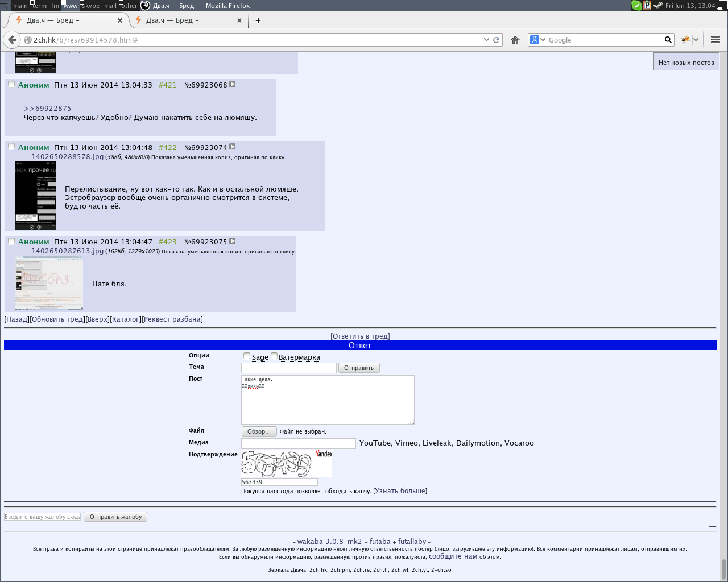
Task: Switch to the skype workspace
Action: [90, 6]
